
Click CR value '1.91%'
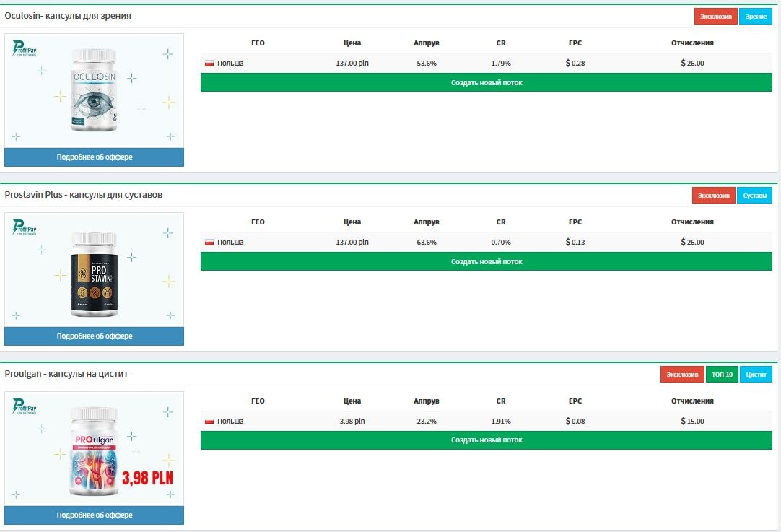coord(501,421)
